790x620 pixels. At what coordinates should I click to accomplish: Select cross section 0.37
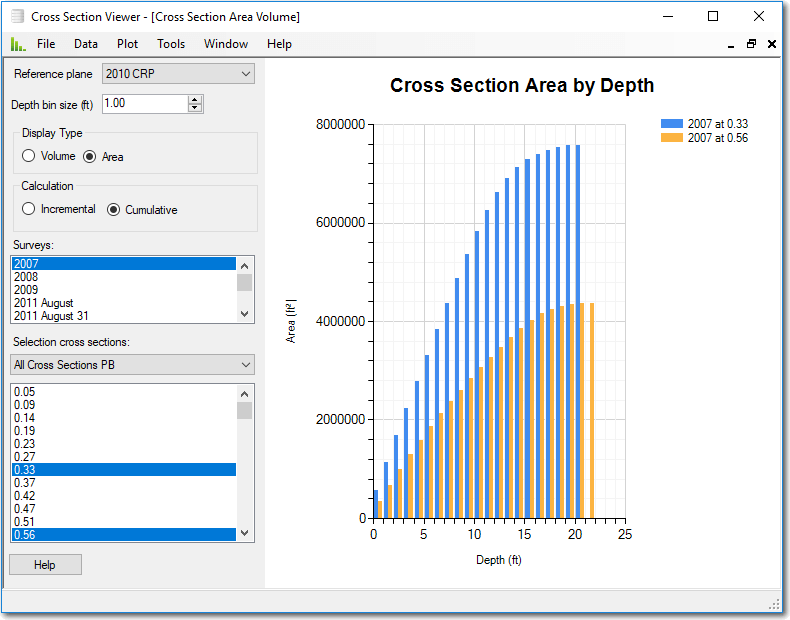(x=124, y=483)
